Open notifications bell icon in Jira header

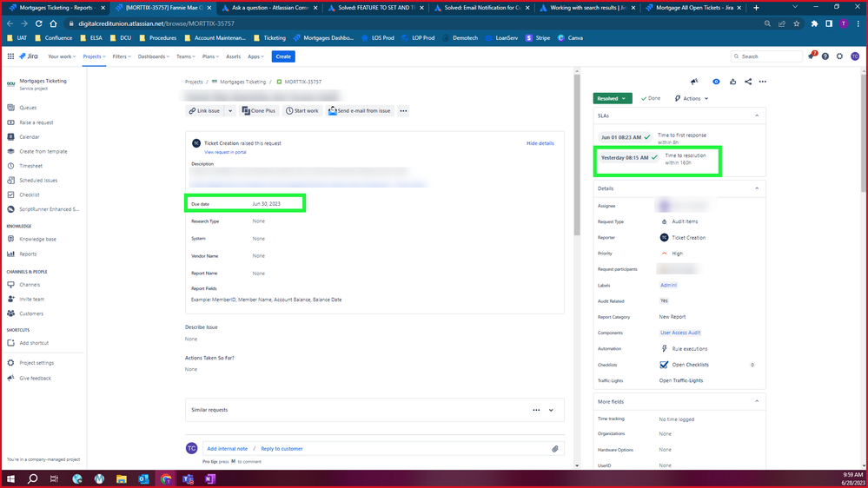[812, 56]
